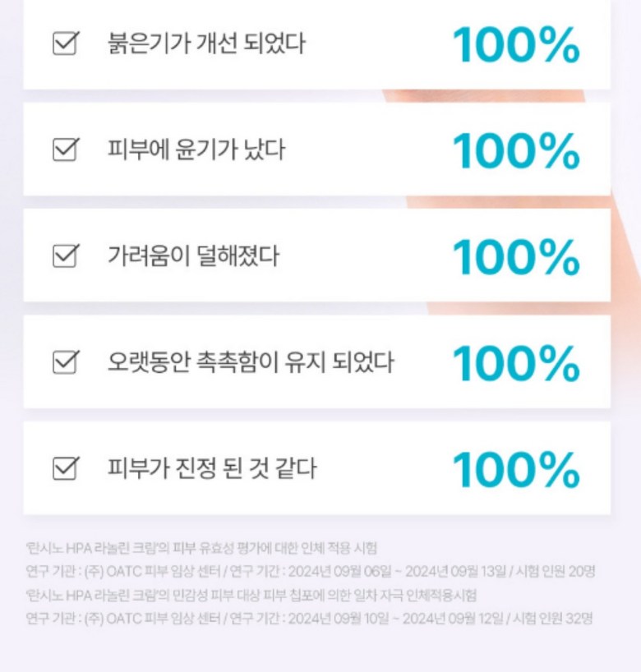Toggle the checkbox beside 붉은기가 개선 되었다
Screen dimensions: 641x672
[x=65, y=44]
